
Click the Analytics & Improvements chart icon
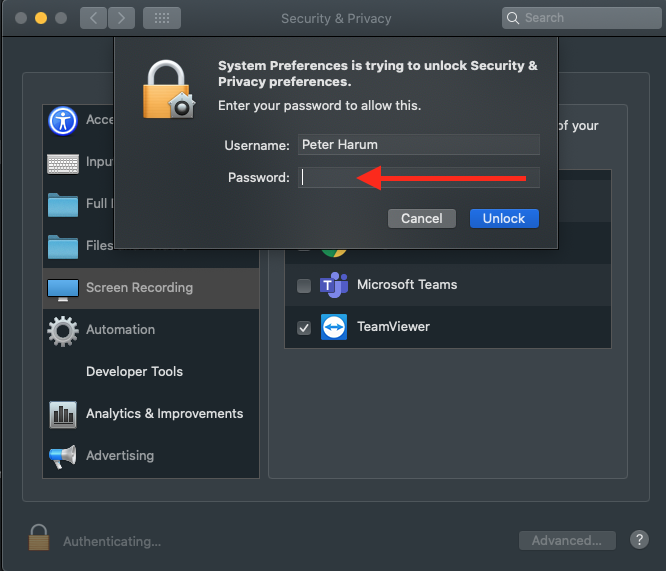pos(63,413)
